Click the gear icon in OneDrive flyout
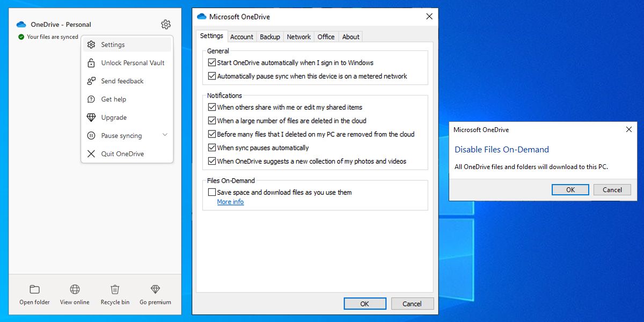This screenshot has height=322, width=644. (166, 25)
